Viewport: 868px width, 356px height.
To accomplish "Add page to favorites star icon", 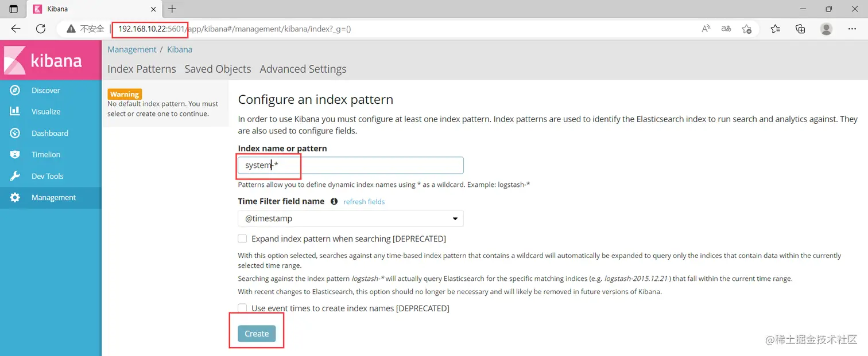I will (746, 29).
